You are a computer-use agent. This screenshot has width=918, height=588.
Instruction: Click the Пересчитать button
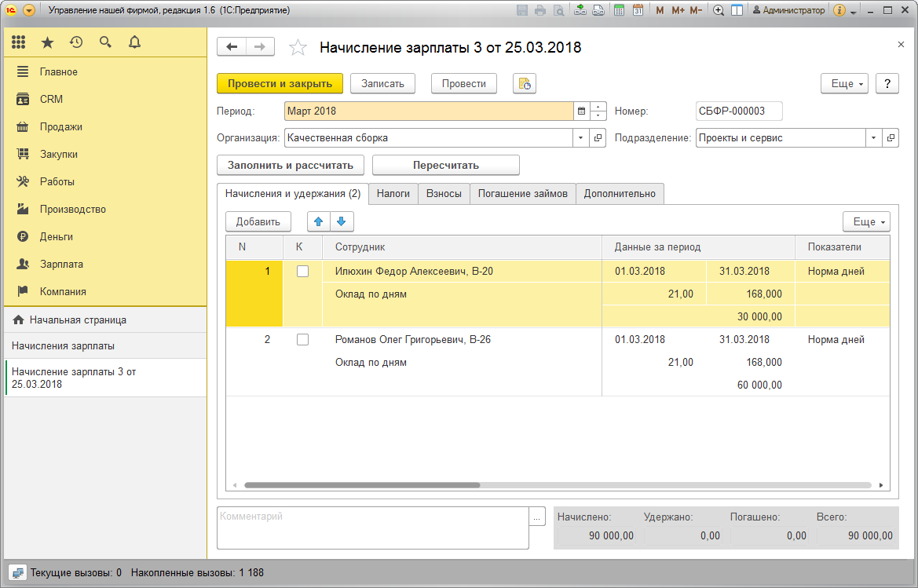[446, 165]
